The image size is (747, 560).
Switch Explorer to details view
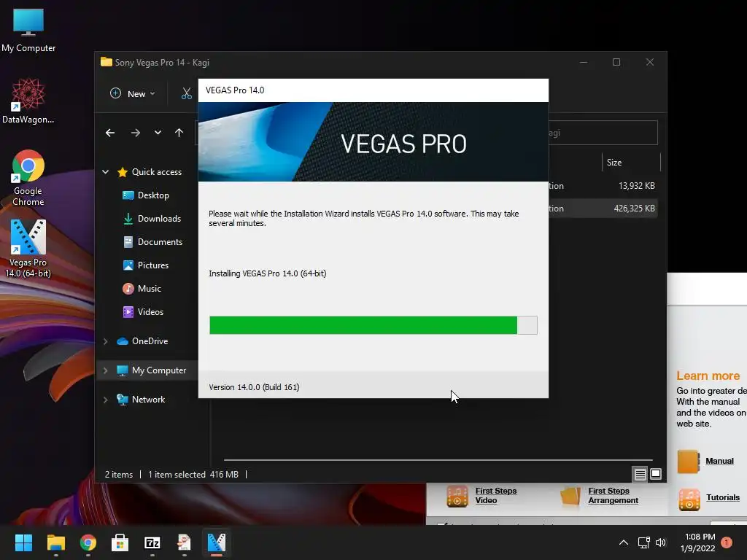[640, 474]
